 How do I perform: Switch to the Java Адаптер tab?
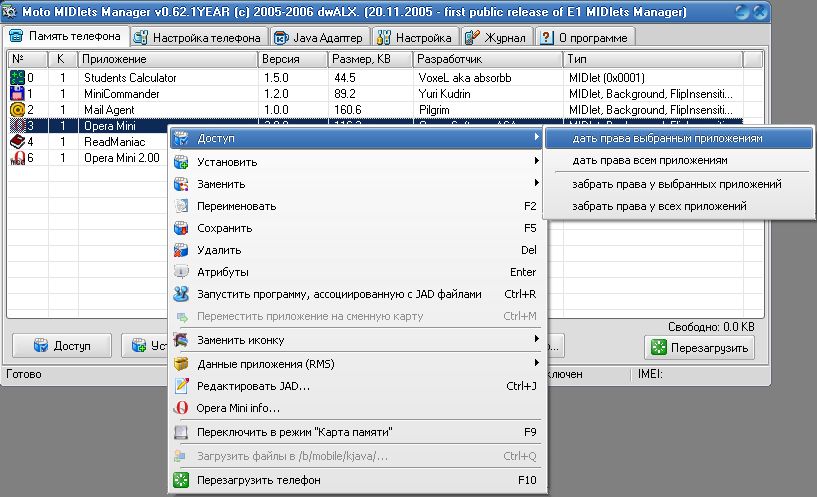coord(319,38)
